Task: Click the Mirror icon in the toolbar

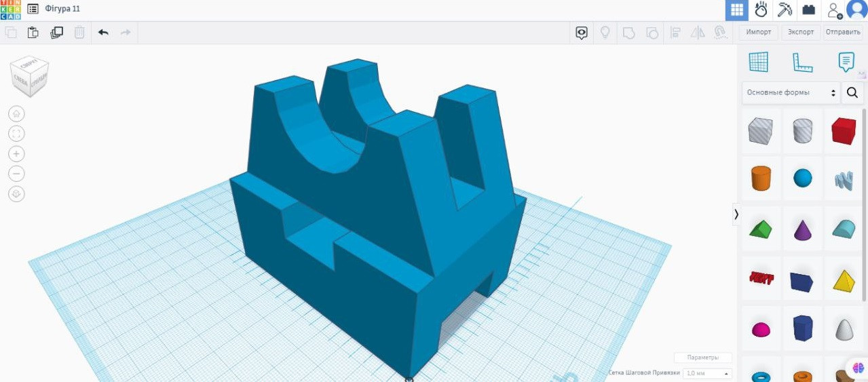Action: click(x=698, y=33)
